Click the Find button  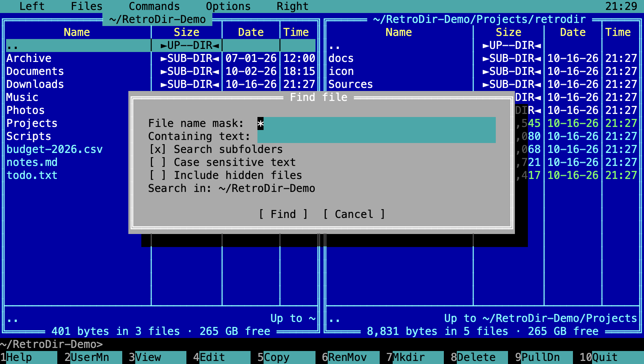(283, 214)
